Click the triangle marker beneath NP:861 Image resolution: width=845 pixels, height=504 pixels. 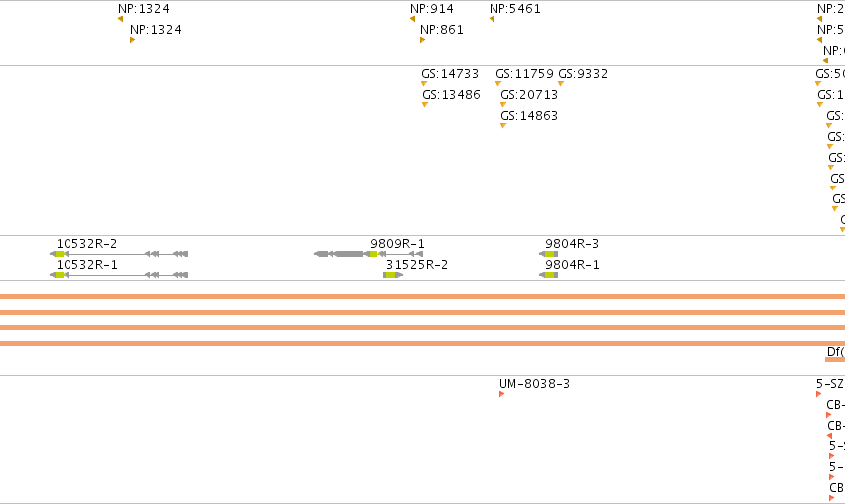coord(423,40)
